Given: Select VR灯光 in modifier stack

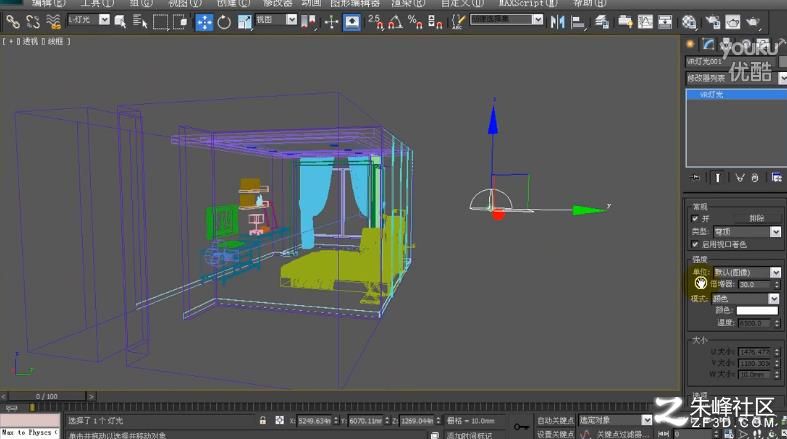Looking at the screenshot, I should [736, 94].
